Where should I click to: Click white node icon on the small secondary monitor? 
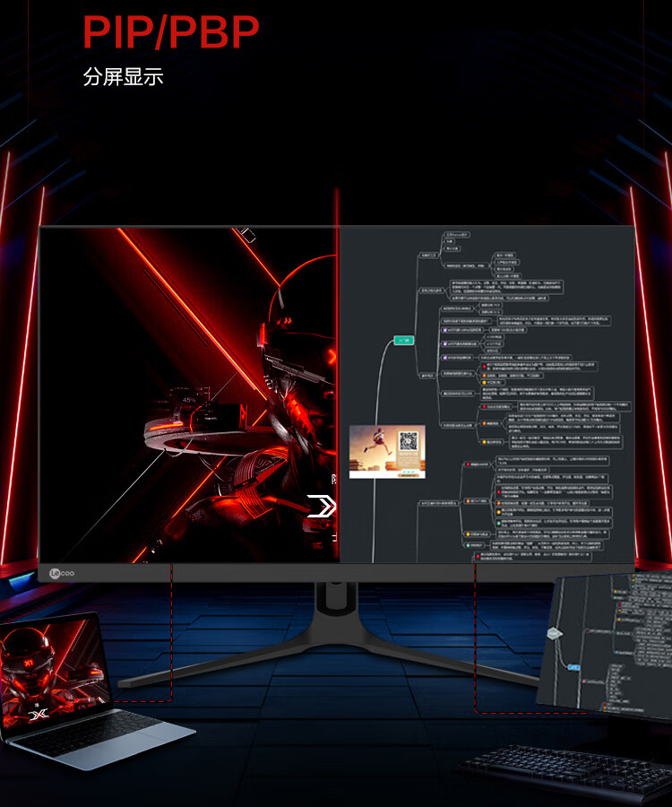point(554,633)
